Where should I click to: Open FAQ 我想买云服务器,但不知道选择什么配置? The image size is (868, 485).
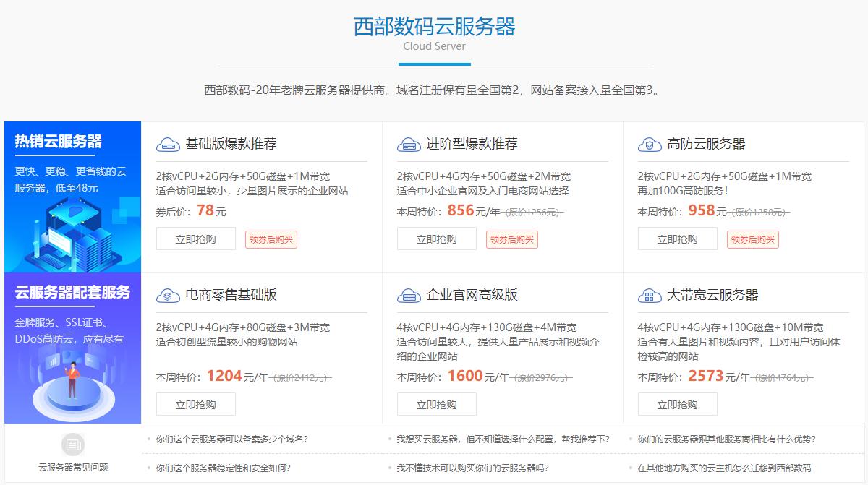click(503, 439)
